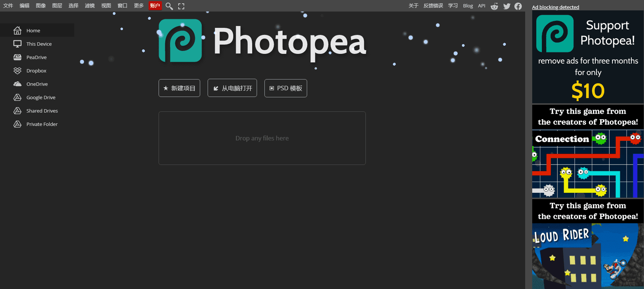Open the 图层 menu
This screenshot has height=289, width=644.
click(57, 6)
